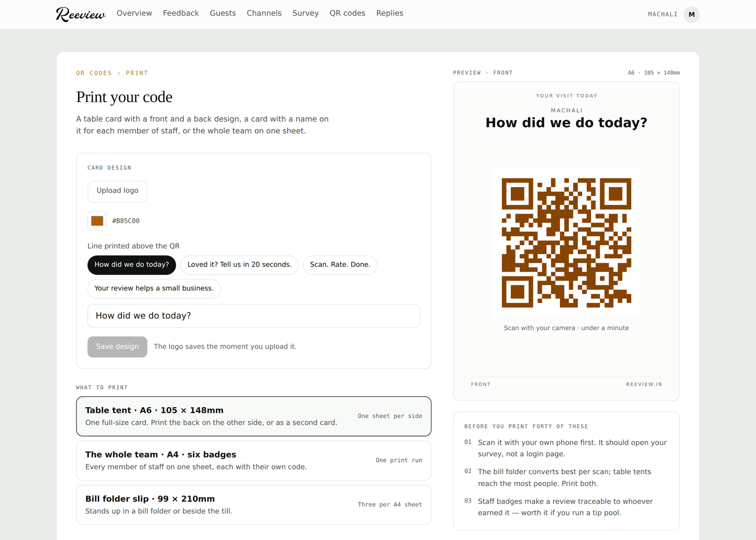Click the REEVIEW.IN footer text on the card

tap(644, 385)
